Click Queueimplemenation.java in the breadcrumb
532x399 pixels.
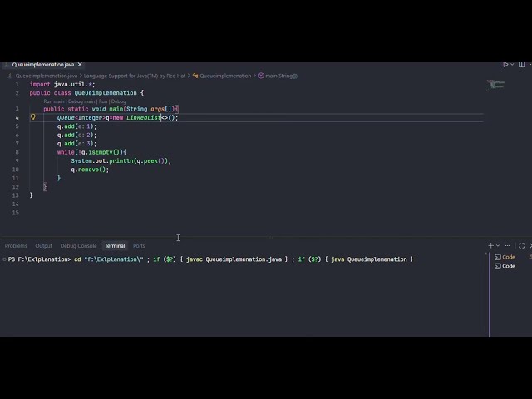click(x=47, y=76)
